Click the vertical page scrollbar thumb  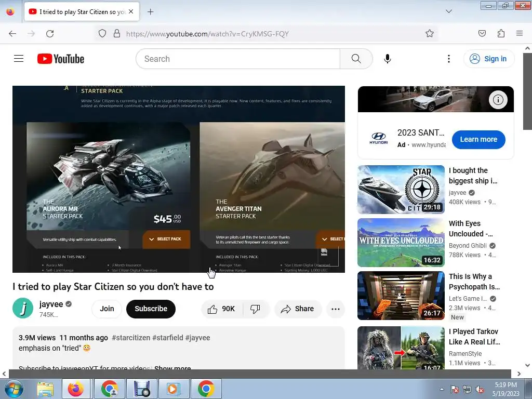tap(527, 91)
